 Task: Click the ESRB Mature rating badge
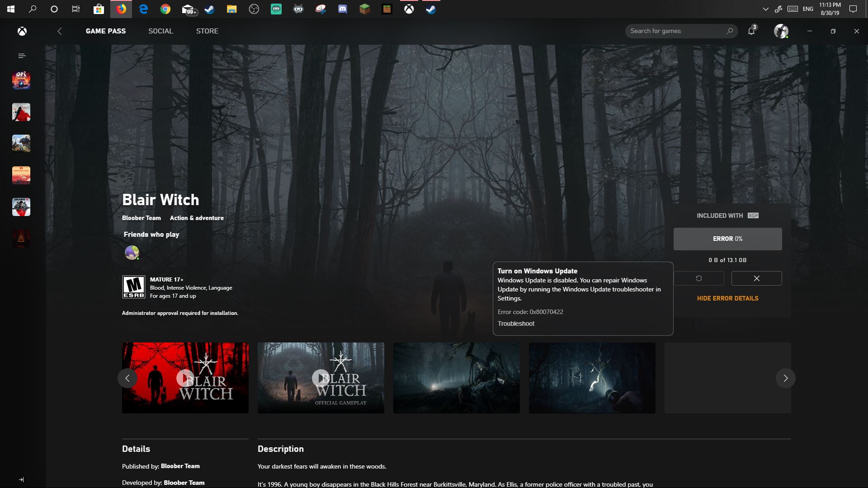tap(134, 287)
